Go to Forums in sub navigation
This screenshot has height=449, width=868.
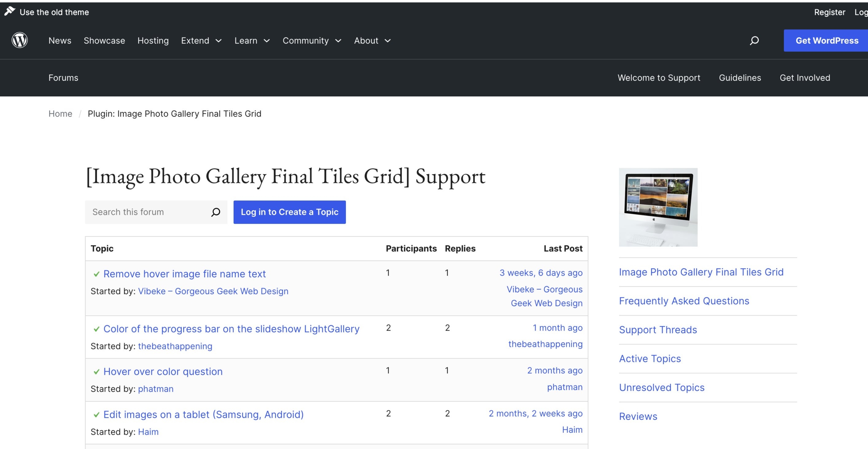click(x=63, y=78)
